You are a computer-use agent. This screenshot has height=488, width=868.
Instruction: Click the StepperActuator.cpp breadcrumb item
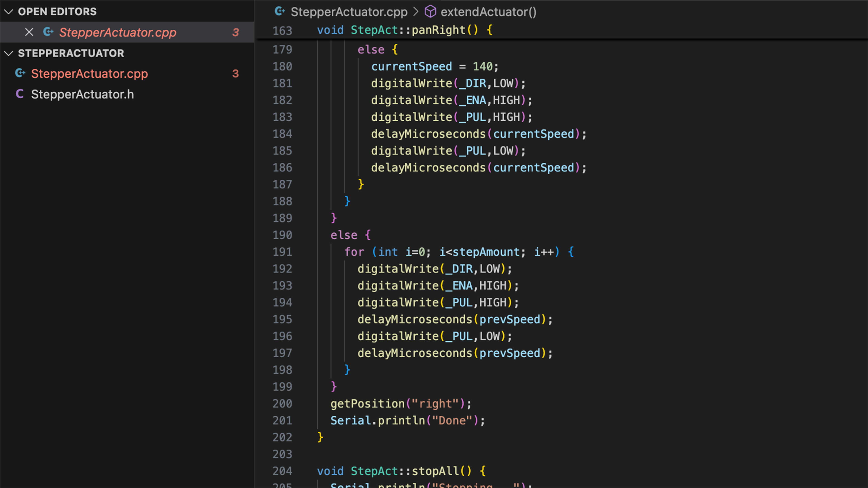pyautogui.click(x=349, y=12)
